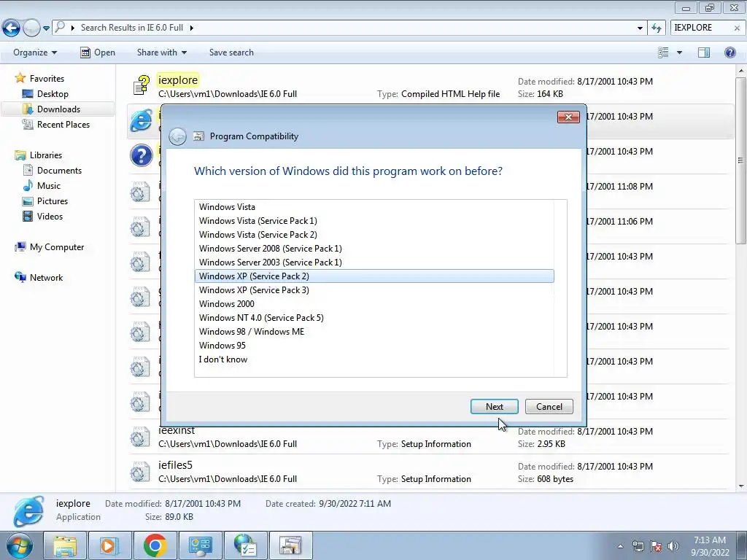This screenshot has width=747, height=560.
Task: Click the file list vertical scrollbar
Action: coord(741,160)
